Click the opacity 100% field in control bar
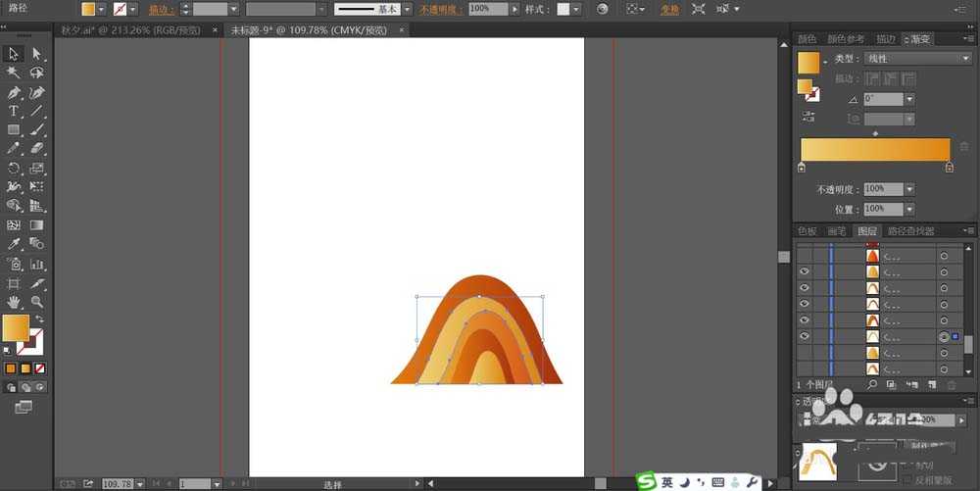 coord(487,9)
